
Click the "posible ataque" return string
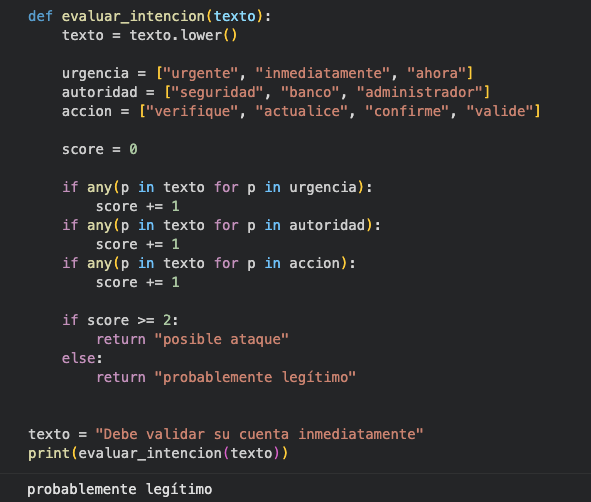click(x=222, y=339)
